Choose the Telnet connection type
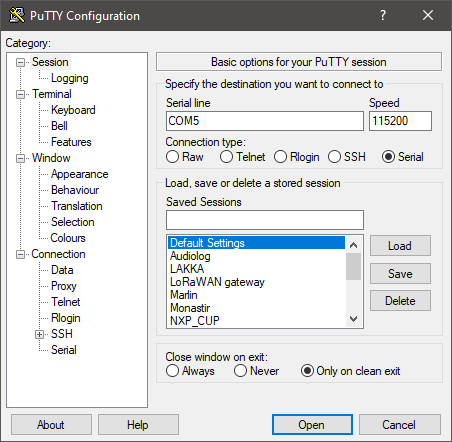The width and height of the screenshot is (452, 442). [x=242, y=157]
